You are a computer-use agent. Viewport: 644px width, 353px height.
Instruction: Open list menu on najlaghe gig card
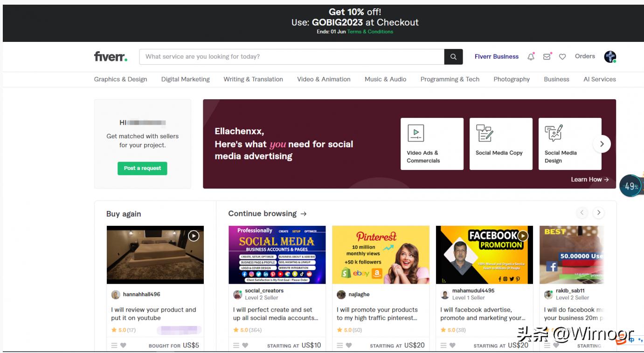tap(340, 346)
